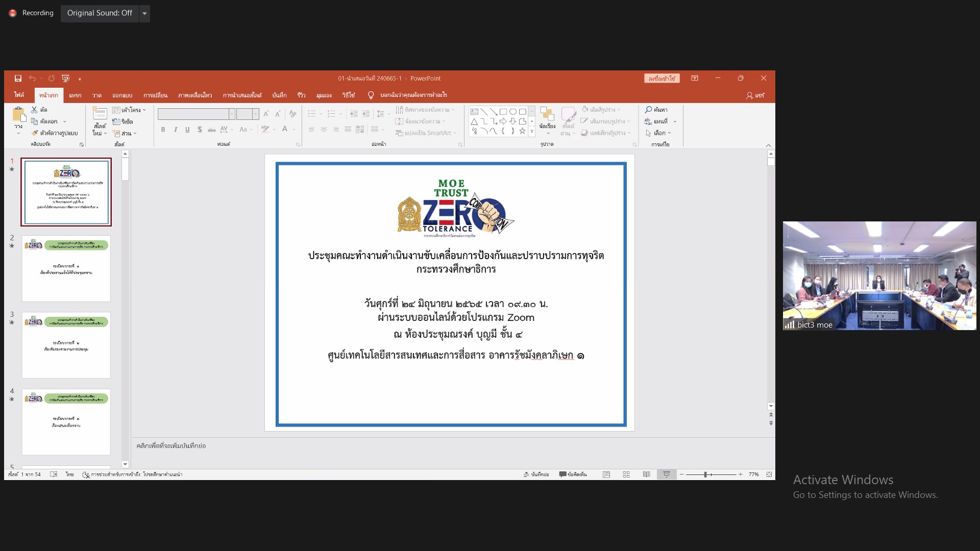The image size is (980, 551).
Task: Click the Copy icon
Action: [x=35, y=121]
